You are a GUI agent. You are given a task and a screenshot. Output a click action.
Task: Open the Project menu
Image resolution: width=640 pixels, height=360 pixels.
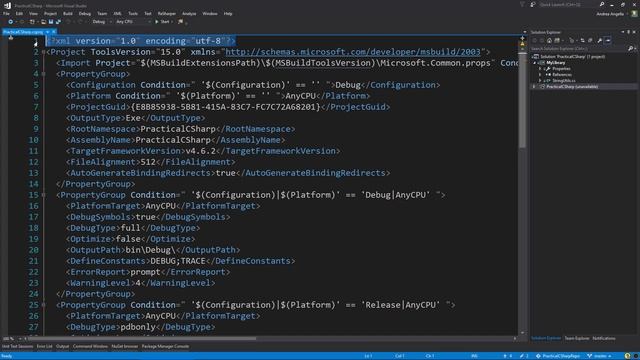click(50, 13)
